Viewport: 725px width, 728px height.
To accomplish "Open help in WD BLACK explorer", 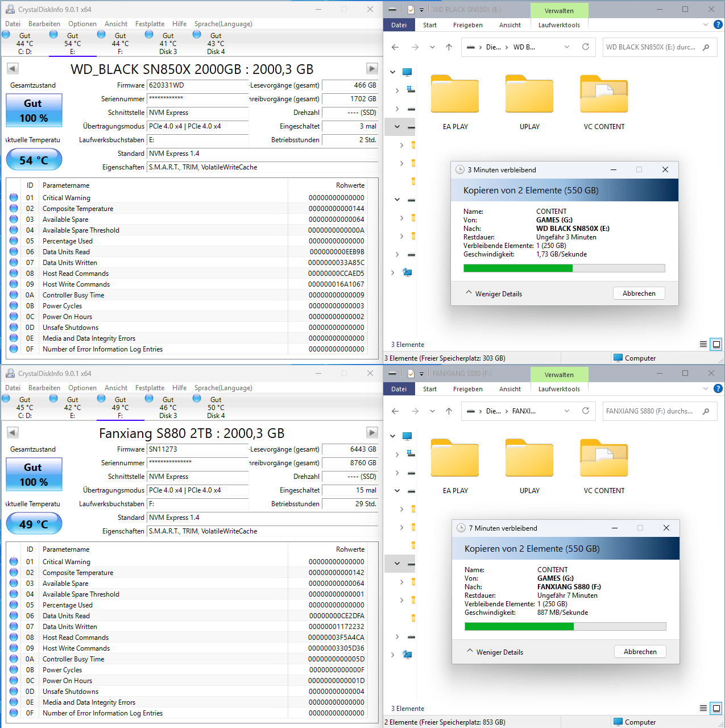I will (x=718, y=24).
